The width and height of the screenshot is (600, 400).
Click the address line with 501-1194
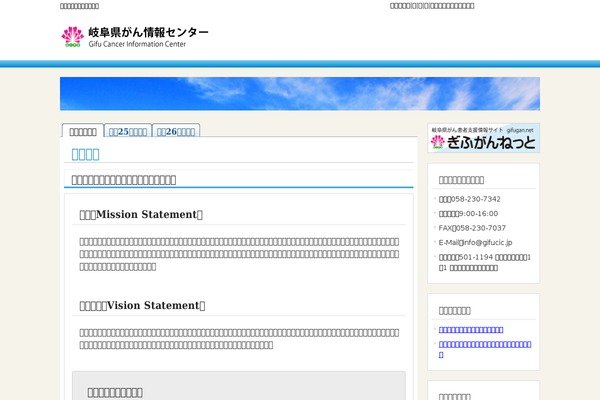coord(485,263)
